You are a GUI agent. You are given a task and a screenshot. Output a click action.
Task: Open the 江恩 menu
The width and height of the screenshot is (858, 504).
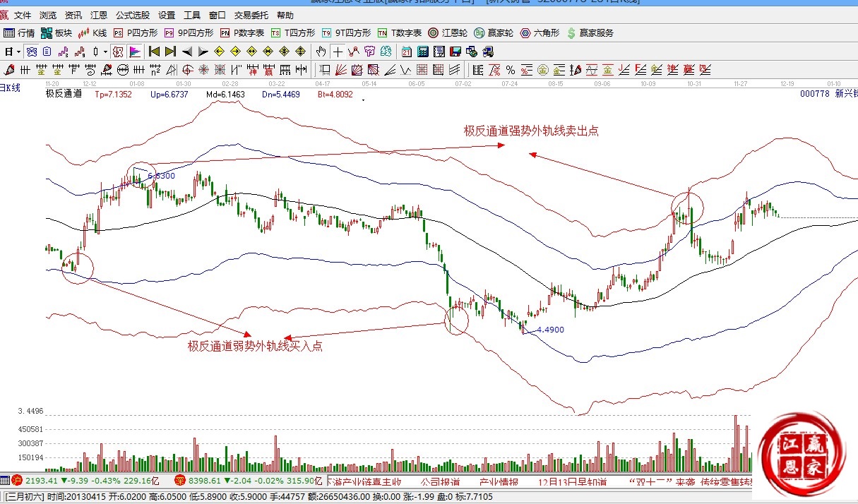click(98, 15)
